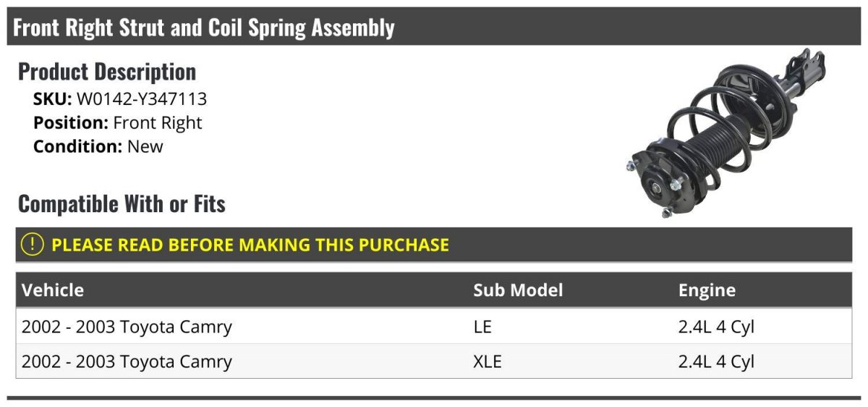Select the Product Description heading
This screenshot has width=868, height=407.
click(x=107, y=72)
